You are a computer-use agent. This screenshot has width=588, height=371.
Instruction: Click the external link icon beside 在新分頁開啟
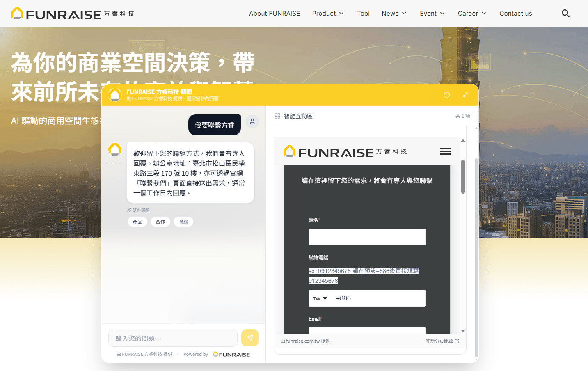[457, 341]
